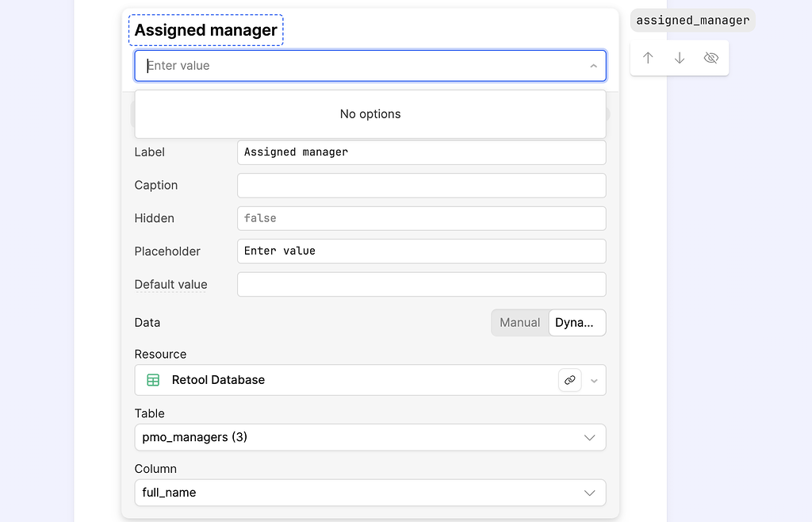Hide the assigned_manager field
812x522 pixels.
pos(710,57)
